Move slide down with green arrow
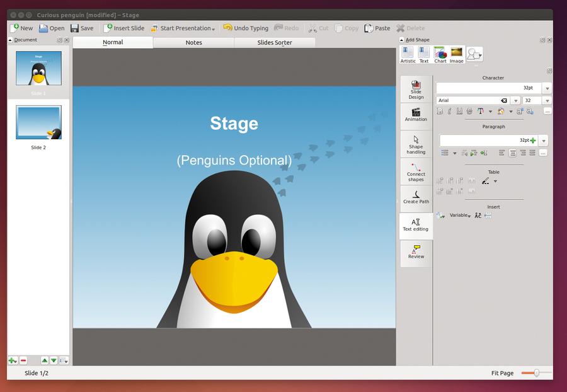Image resolution: width=567 pixels, height=392 pixels. click(54, 360)
